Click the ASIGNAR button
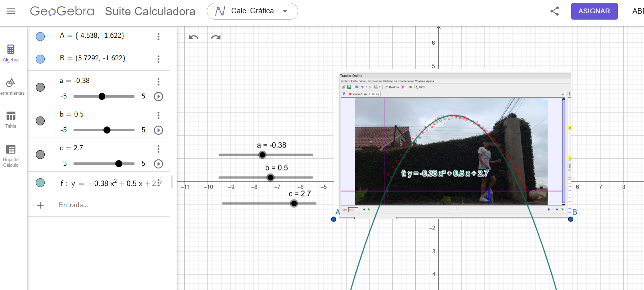644x290 pixels. point(594,11)
